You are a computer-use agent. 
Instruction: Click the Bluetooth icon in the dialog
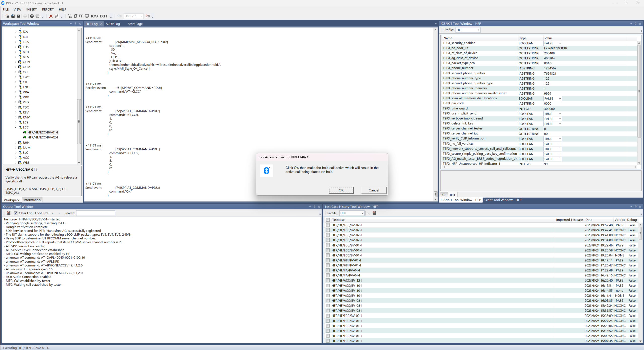click(266, 171)
